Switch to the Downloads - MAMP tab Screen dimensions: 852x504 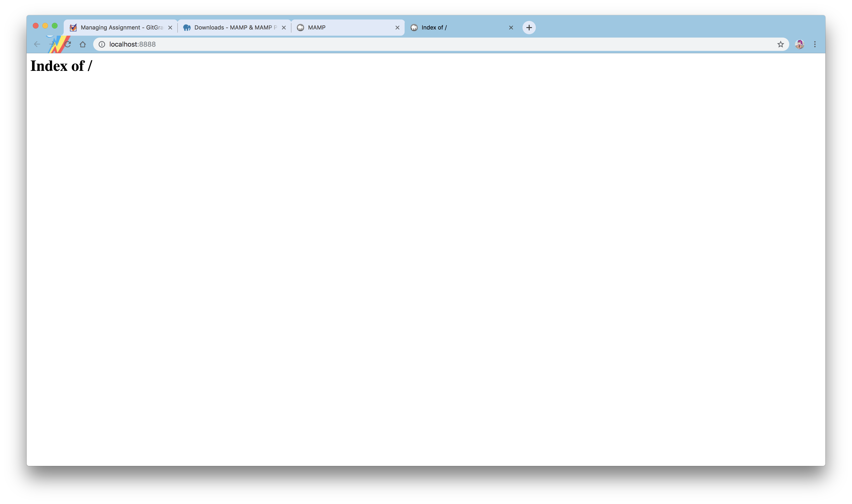(x=235, y=28)
